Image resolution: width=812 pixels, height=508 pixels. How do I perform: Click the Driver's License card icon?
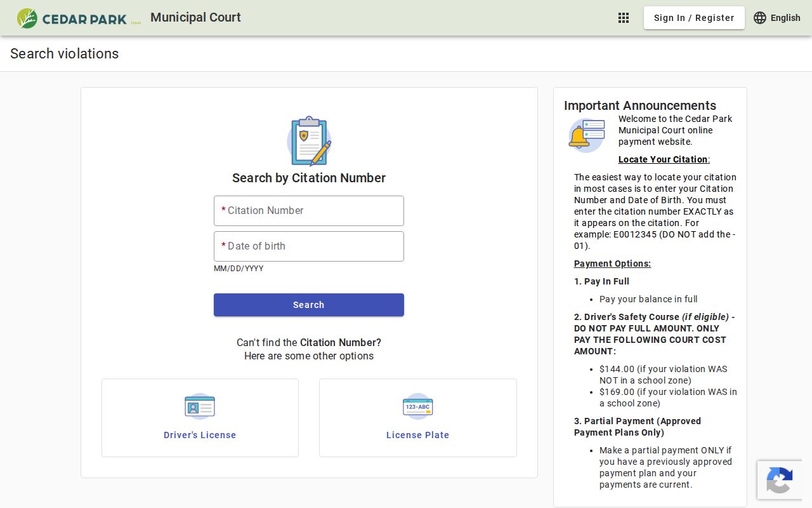(200, 406)
